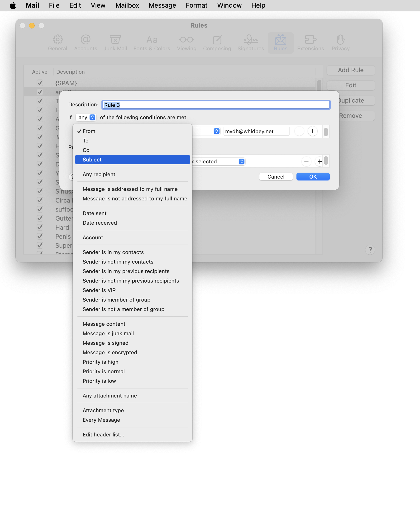Choose To from the condition menu
This screenshot has height=511, width=420.
(132, 141)
